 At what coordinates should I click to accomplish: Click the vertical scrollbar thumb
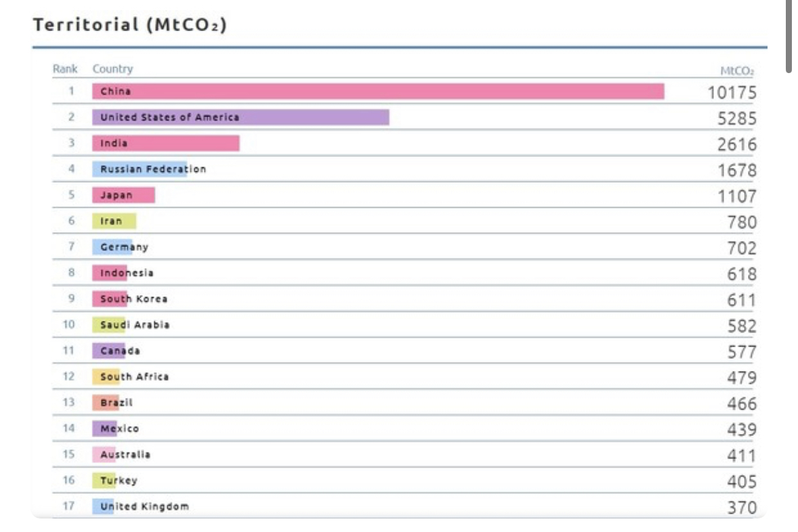[789, 36]
